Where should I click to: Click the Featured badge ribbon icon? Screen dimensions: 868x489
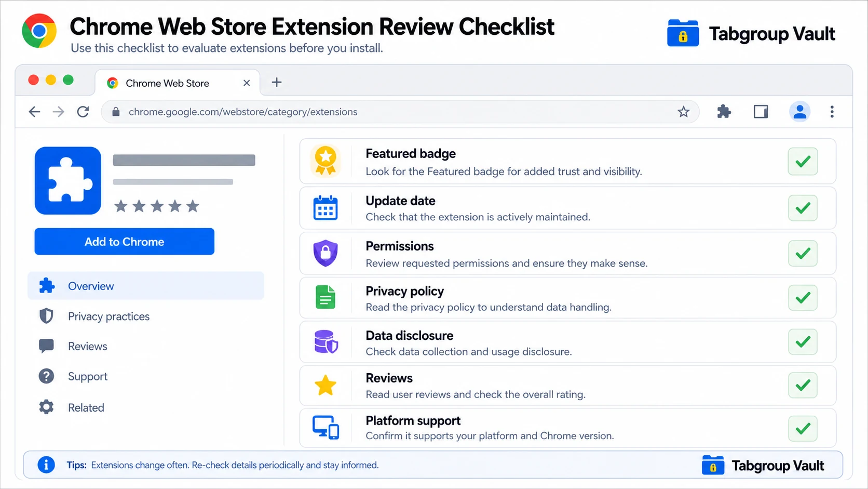pyautogui.click(x=325, y=161)
